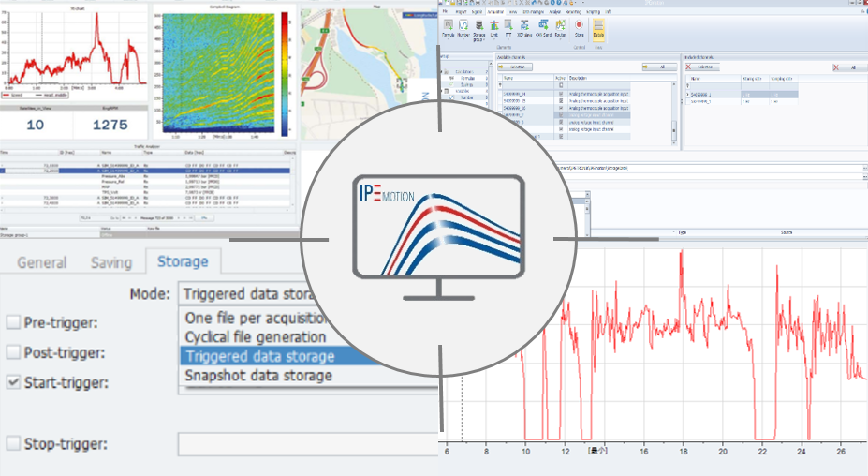
Task: Click All button under Available channels
Action: (x=659, y=67)
